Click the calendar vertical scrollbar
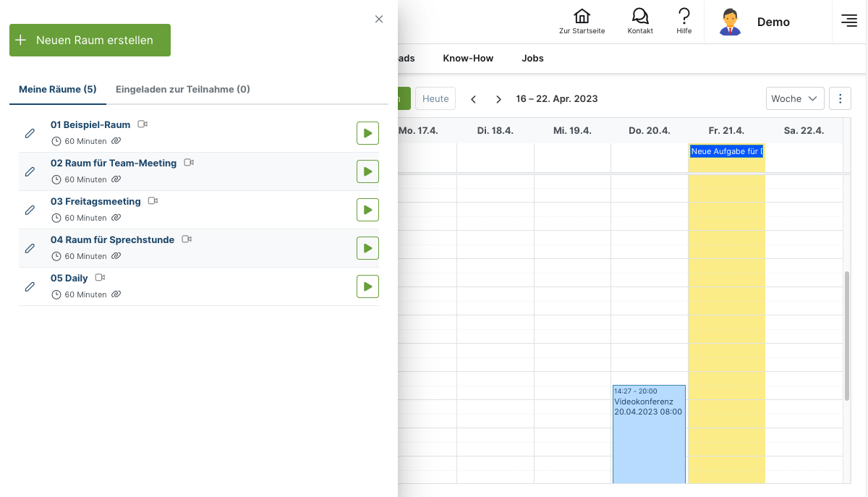This screenshot has height=497, width=868. click(847, 336)
